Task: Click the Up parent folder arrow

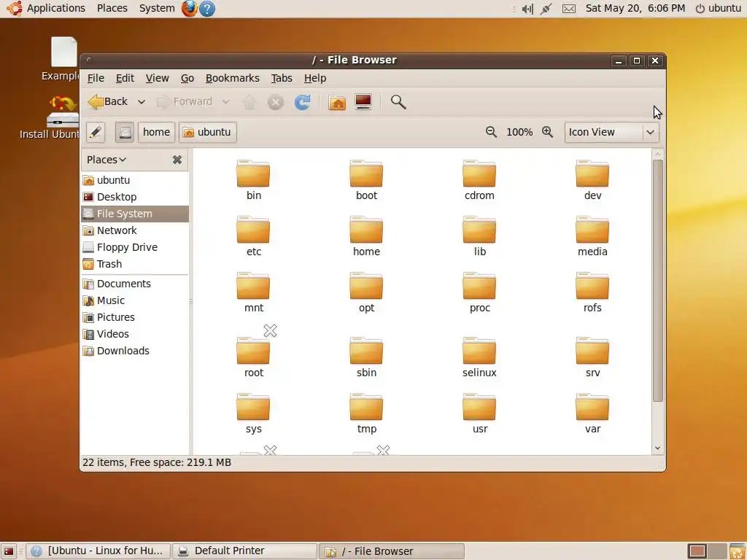Action: (249, 102)
